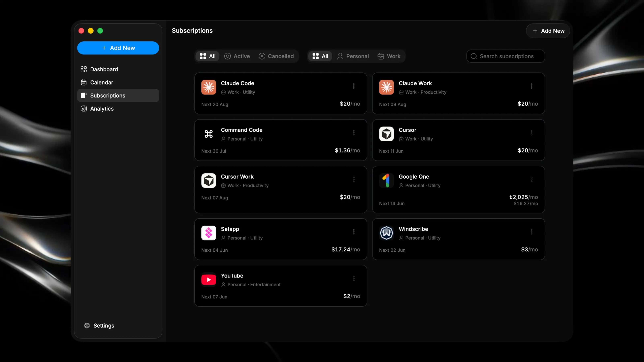Click the Windscribe app icon
644x362 pixels.
tap(386, 233)
